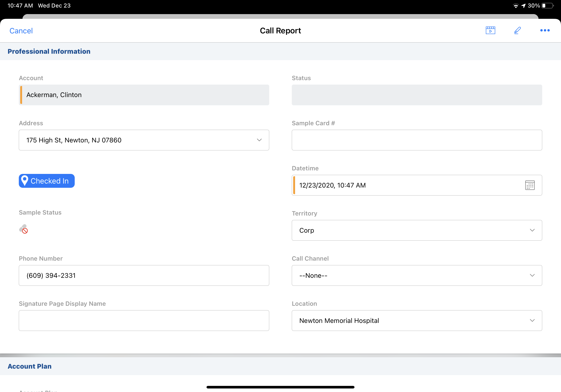This screenshot has width=561, height=392.
Task: Edit the Phone Number field
Action: (144, 275)
